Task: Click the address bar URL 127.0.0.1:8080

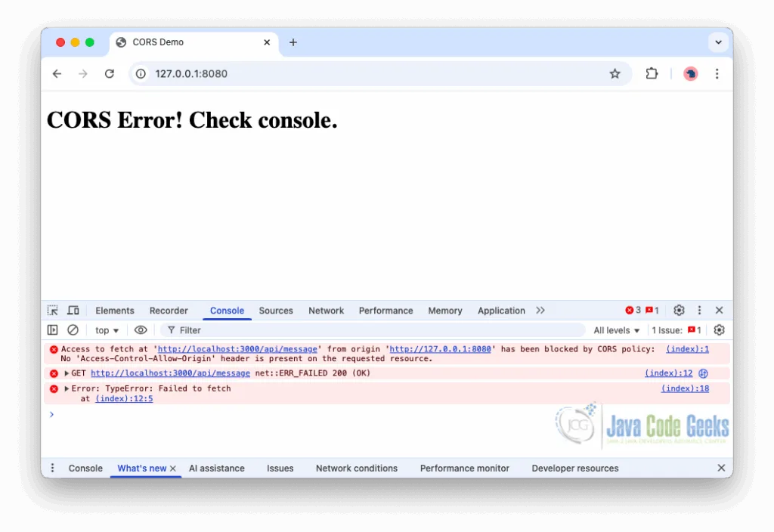Action: pyautogui.click(x=191, y=74)
